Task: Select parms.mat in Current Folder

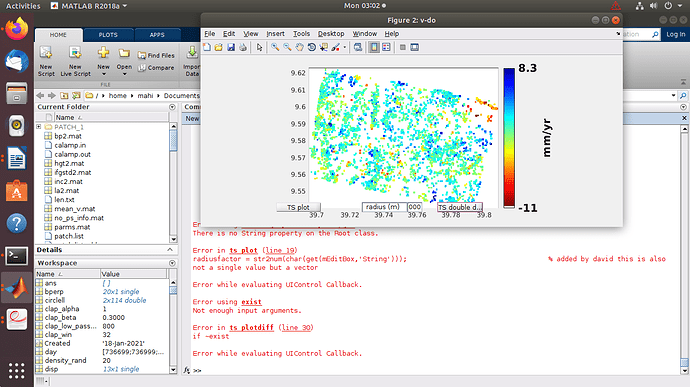Action: click(x=72, y=227)
